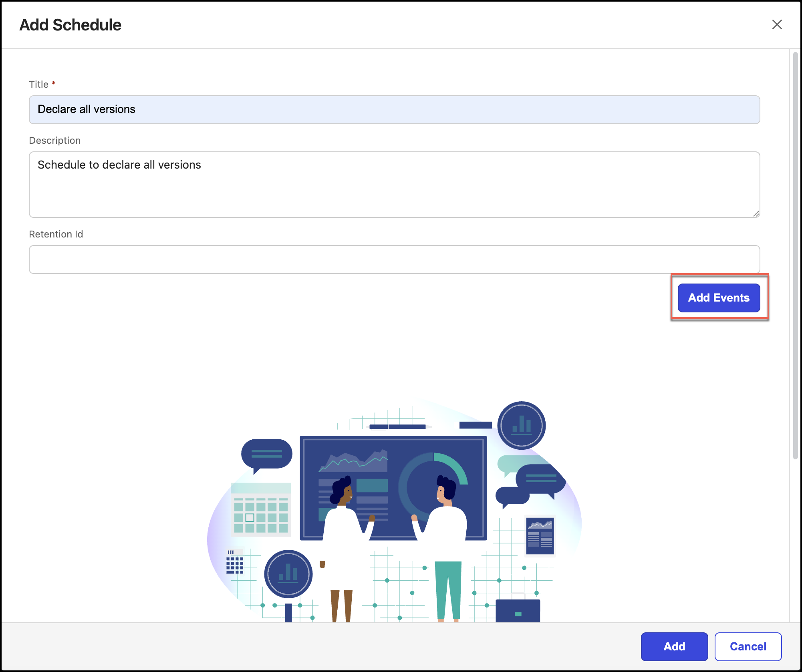Click inside the Description text area

coord(394,184)
